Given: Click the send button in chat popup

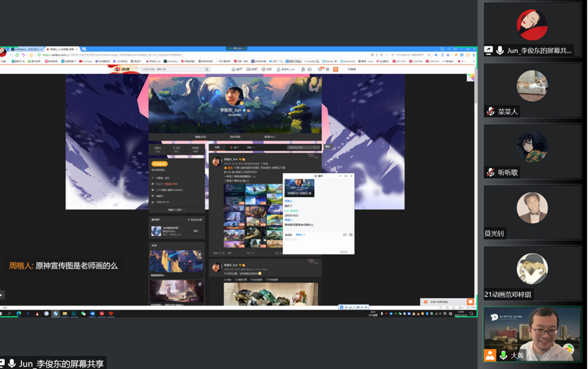Looking at the screenshot, I should 345,252.
